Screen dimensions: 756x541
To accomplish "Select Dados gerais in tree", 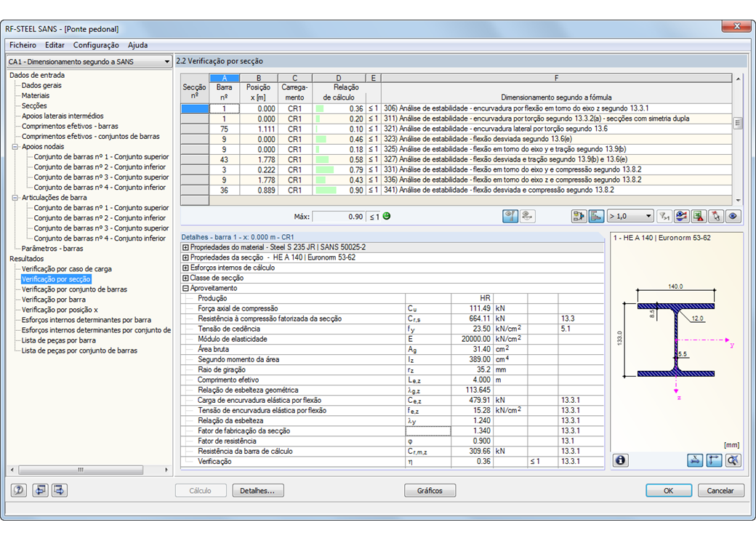I will pos(41,85).
